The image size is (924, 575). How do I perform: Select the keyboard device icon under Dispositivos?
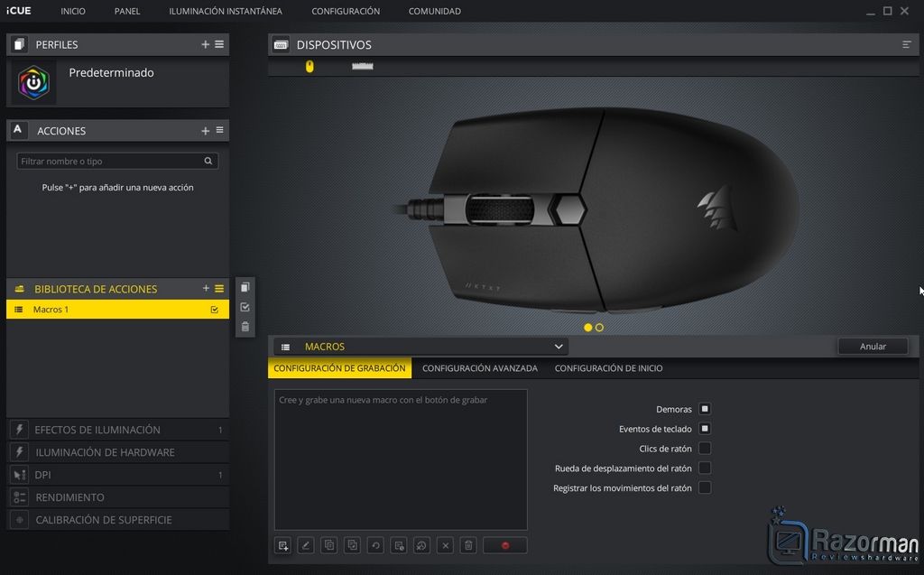363,66
